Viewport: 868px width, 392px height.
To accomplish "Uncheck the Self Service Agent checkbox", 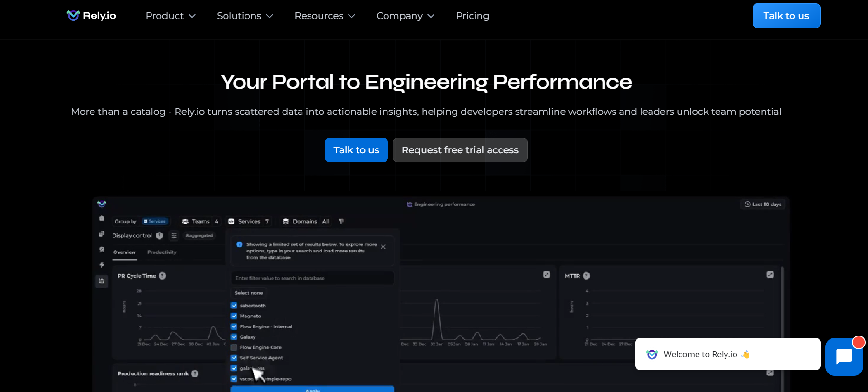I will 234,358.
